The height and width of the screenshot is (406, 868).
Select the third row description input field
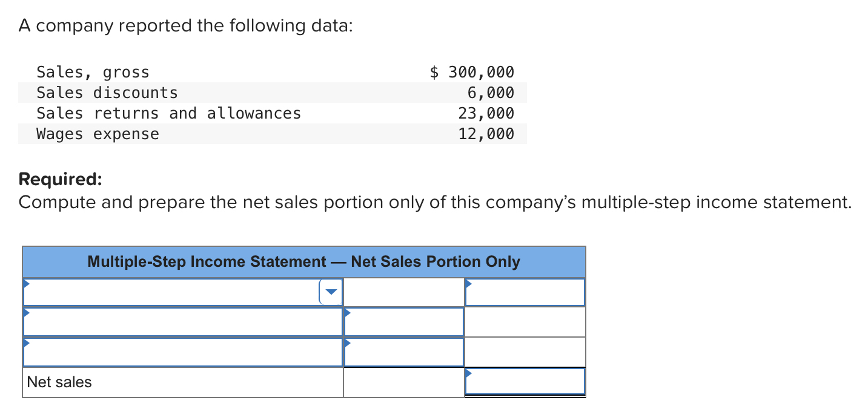click(x=182, y=351)
